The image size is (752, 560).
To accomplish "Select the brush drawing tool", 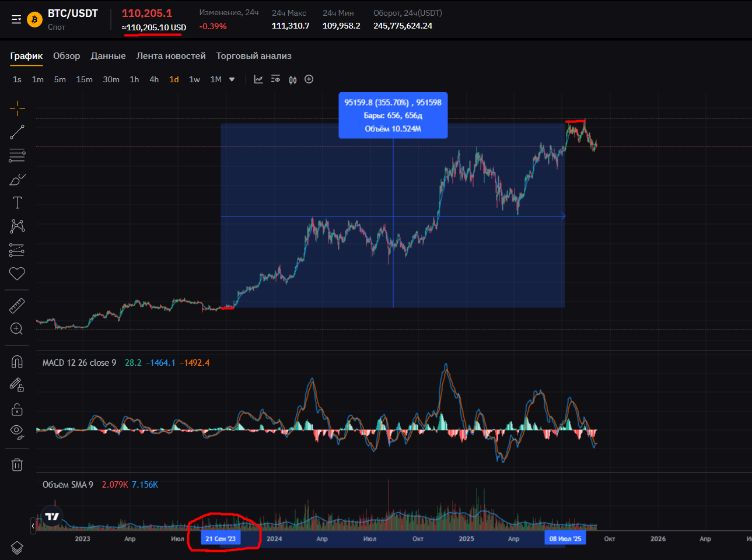I will pos(17,179).
